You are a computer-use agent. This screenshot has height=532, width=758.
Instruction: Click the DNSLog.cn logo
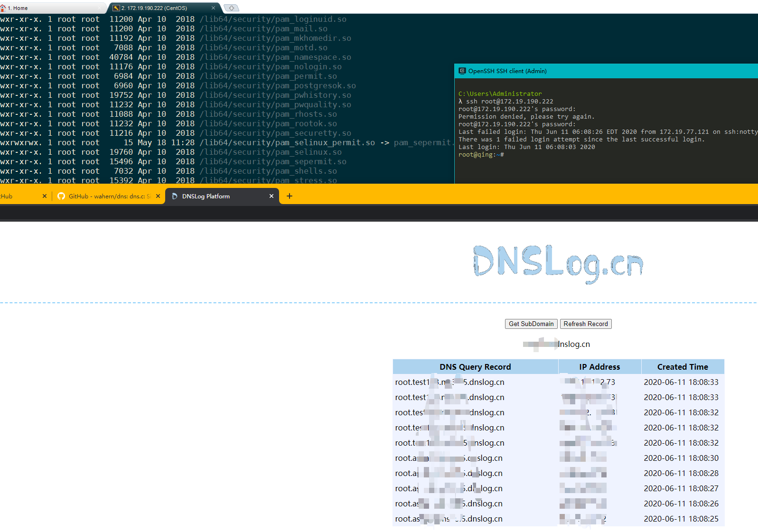[558, 263]
